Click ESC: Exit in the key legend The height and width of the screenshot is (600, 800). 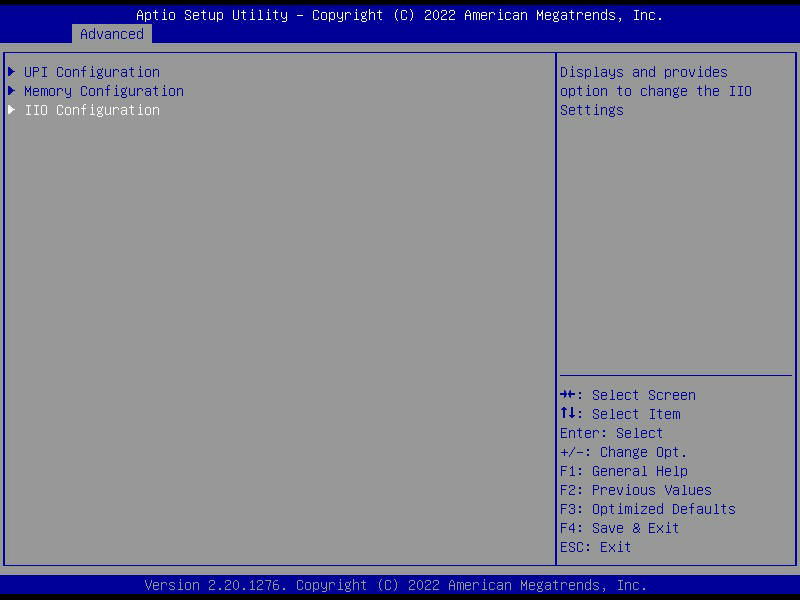(595, 547)
